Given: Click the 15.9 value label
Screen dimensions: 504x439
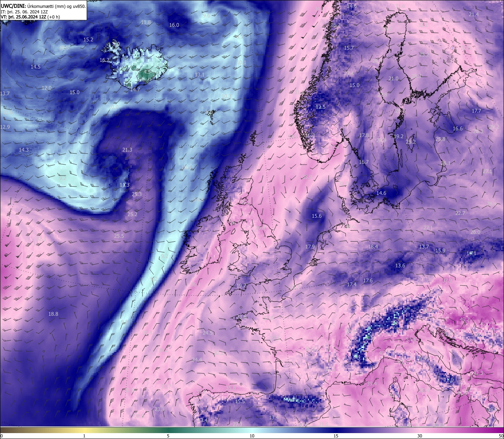Looking at the screenshot, I should [x=440, y=250].
